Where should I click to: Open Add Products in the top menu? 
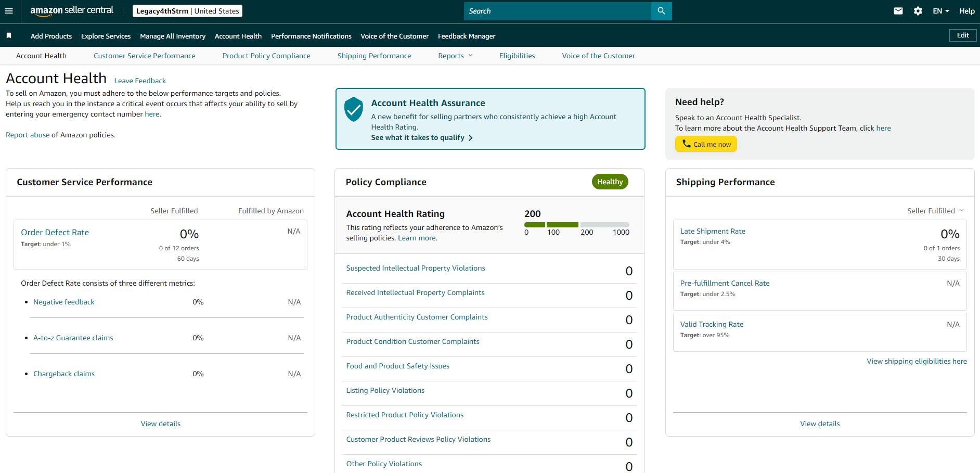coord(51,36)
